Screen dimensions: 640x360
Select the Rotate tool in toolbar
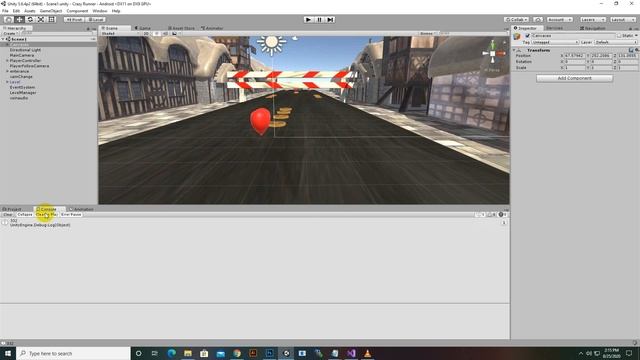(30, 20)
